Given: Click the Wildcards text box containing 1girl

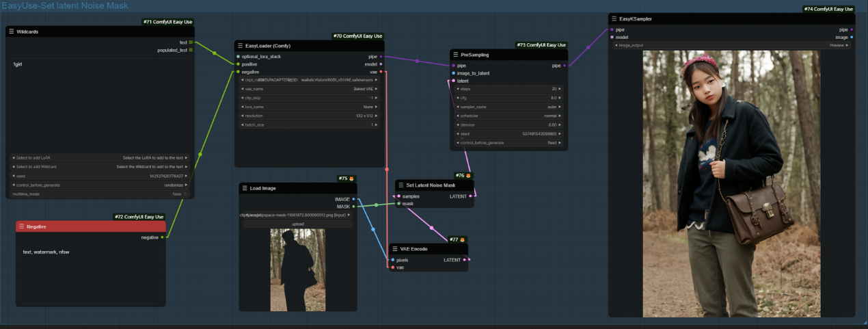Looking at the screenshot, I should click(x=99, y=103).
